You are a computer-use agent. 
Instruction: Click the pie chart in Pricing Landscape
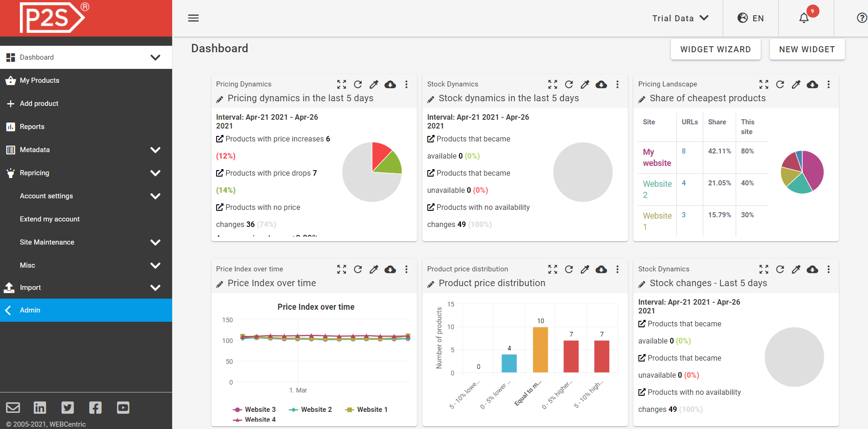pyautogui.click(x=802, y=172)
